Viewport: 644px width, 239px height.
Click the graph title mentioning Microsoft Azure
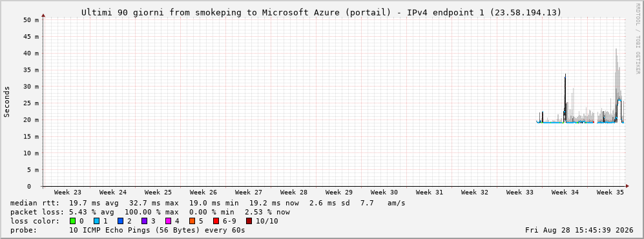pyautogui.click(x=321, y=12)
